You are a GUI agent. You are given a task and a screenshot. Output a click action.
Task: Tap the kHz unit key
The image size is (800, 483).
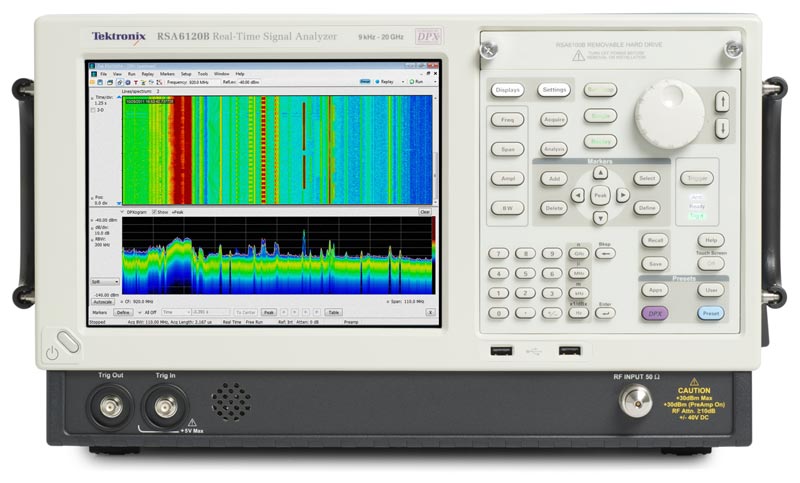pos(579,293)
